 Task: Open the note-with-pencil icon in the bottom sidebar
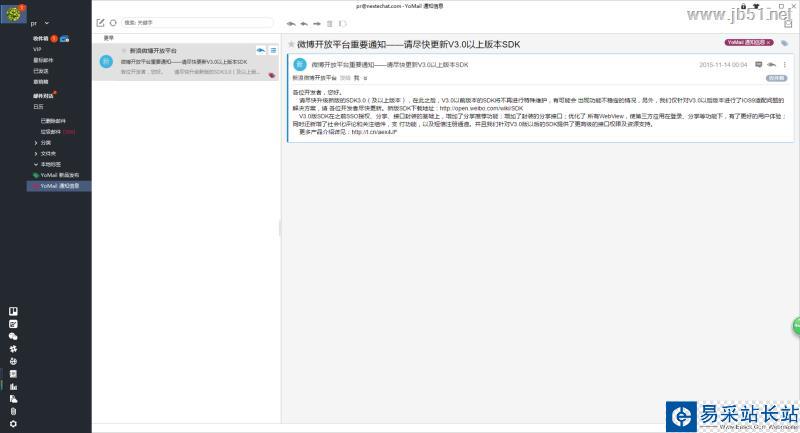click(x=13, y=324)
